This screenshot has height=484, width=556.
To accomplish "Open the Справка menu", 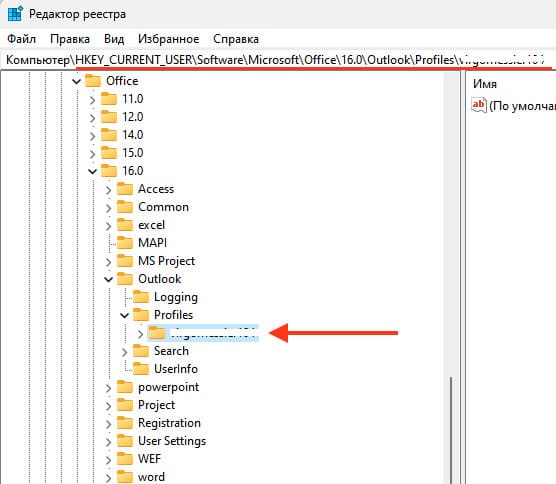I will (236, 39).
